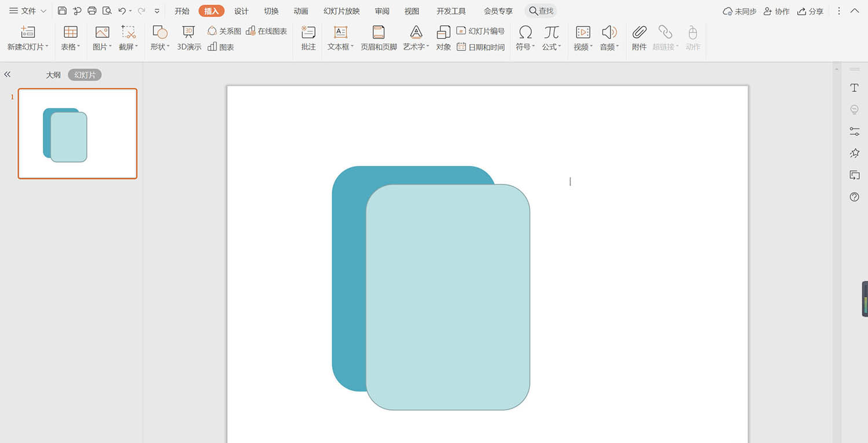Switch to the 大纲 outline view
The height and width of the screenshot is (443, 868).
[53, 75]
